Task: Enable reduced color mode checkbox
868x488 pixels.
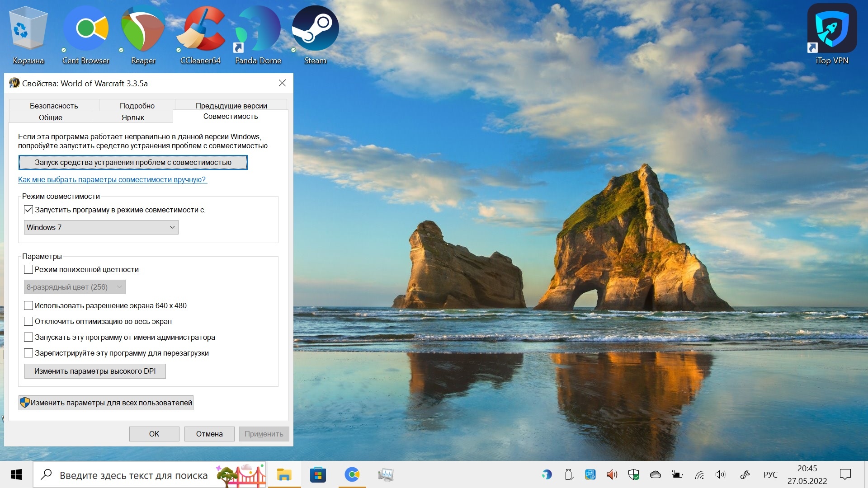Action: [x=28, y=269]
